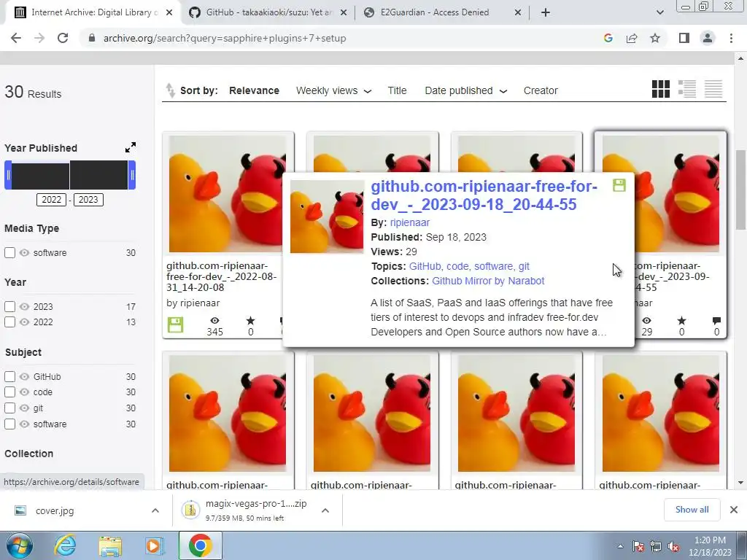Sort results by Creator
The width and height of the screenshot is (747, 560).
[x=541, y=90]
